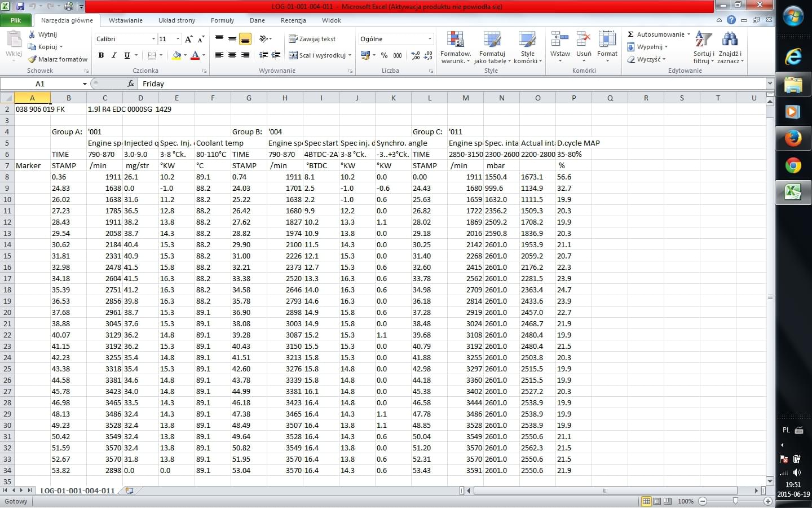Image resolution: width=812 pixels, height=508 pixels.
Task: Click the zoom slider in status bar
Action: pos(735,501)
